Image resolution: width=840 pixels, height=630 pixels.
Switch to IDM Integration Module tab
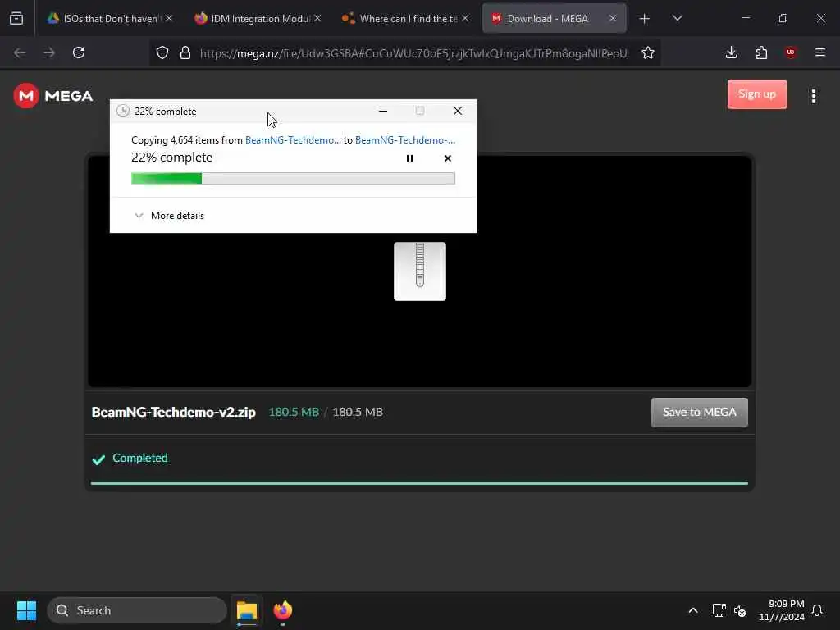pyautogui.click(x=258, y=18)
